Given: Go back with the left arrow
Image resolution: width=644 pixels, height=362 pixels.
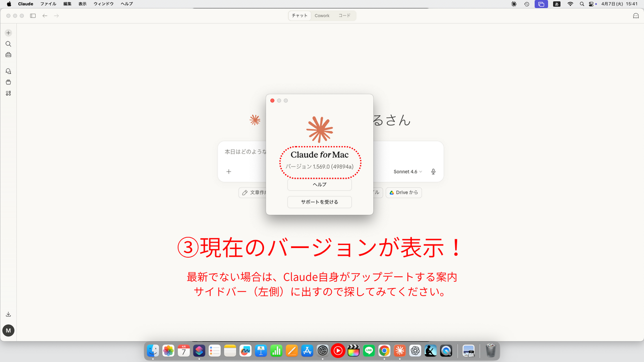Looking at the screenshot, I should coord(45,16).
